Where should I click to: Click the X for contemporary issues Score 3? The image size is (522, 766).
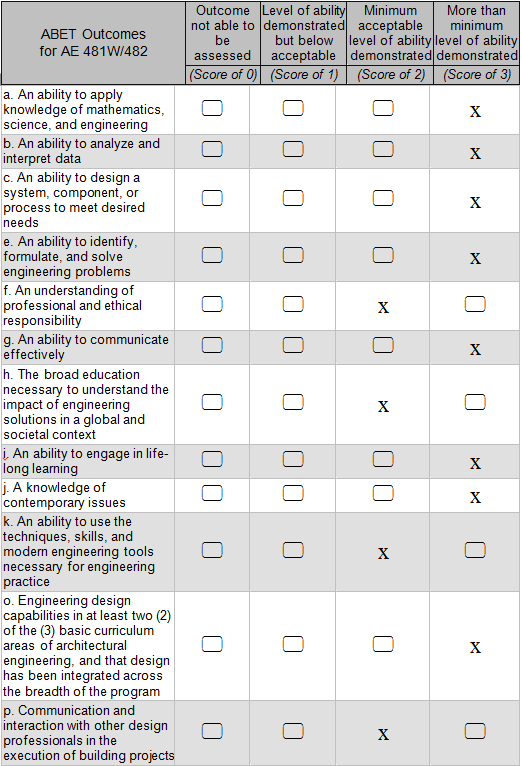475,498
